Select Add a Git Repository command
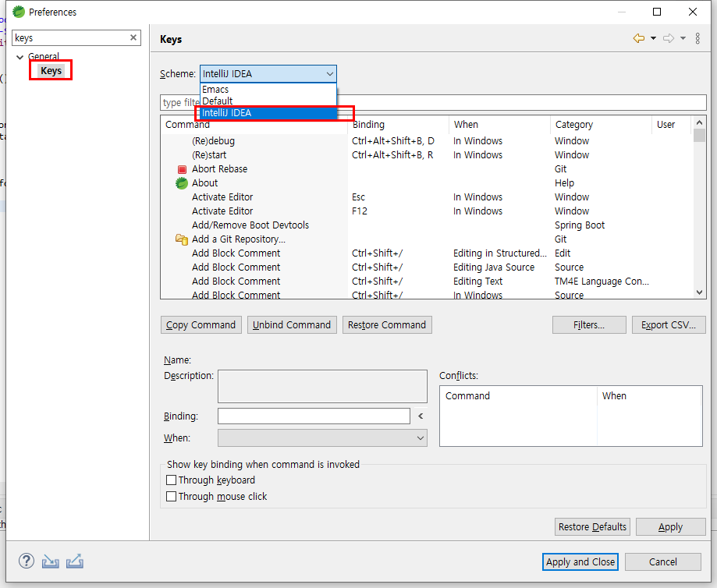 coord(425,239)
